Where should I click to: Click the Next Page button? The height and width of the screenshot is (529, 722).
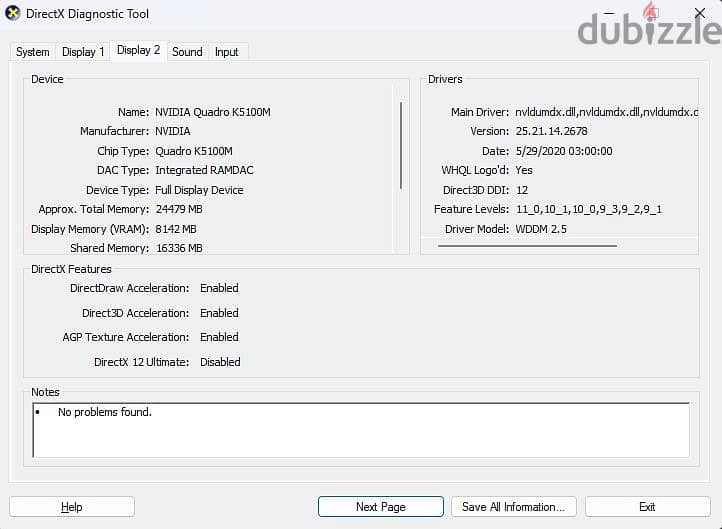tap(381, 507)
